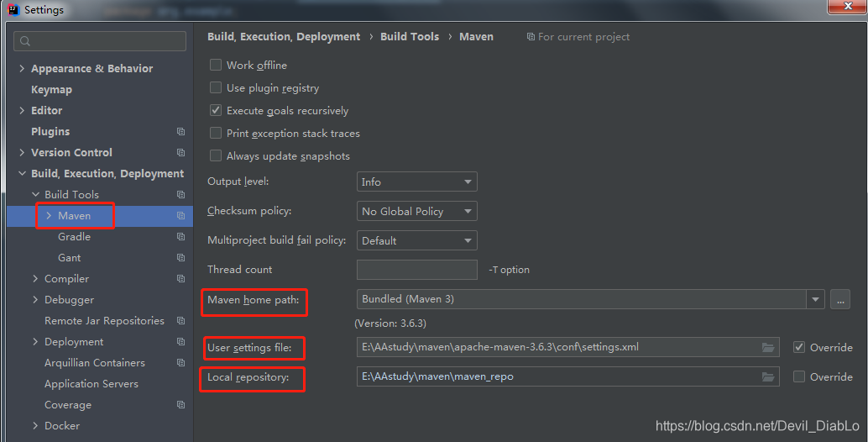Select Application Servers item
Viewport: 868px width, 442px height.
point(92,384)
